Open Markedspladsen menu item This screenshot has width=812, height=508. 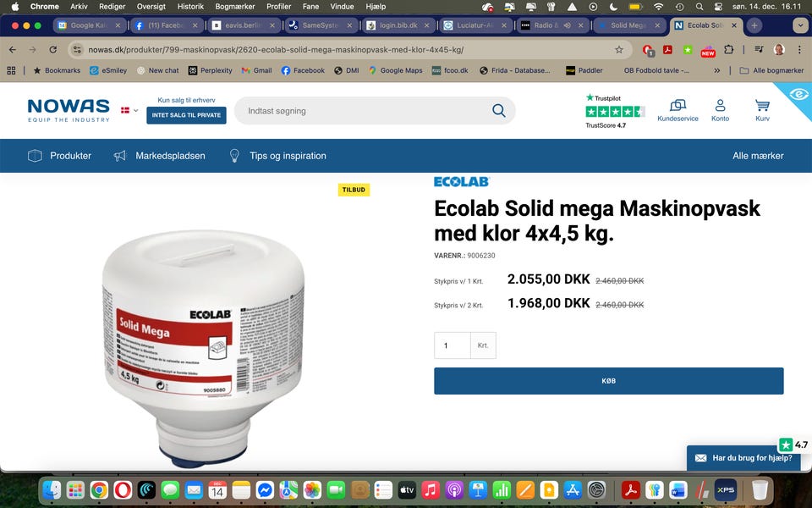pyautogui.click(x=160, y=156)
